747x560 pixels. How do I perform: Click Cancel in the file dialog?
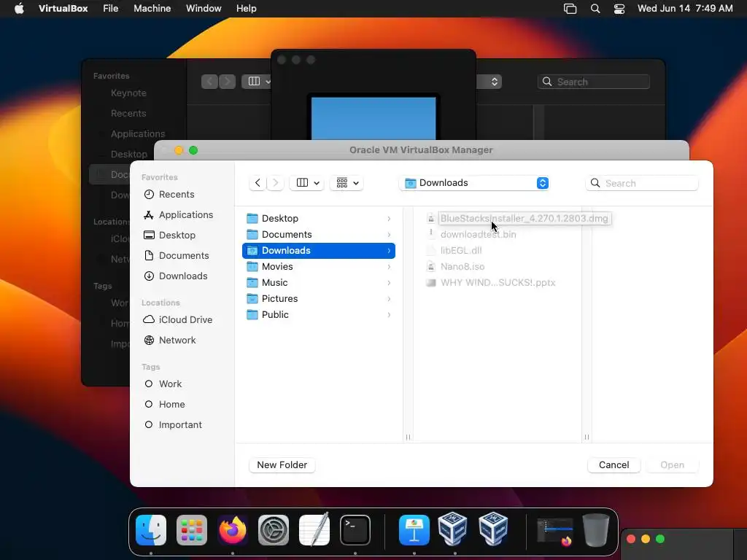(614, 465)
